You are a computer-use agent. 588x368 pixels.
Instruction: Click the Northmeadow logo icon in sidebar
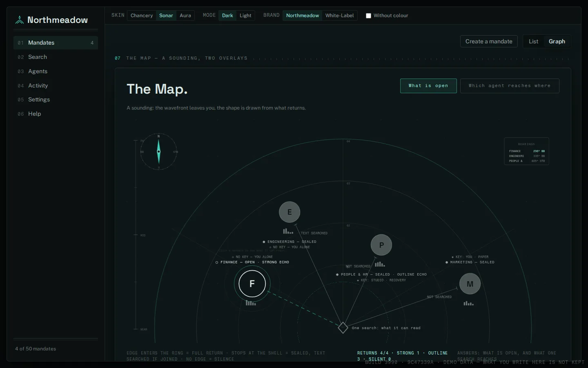tap(19, 20)
